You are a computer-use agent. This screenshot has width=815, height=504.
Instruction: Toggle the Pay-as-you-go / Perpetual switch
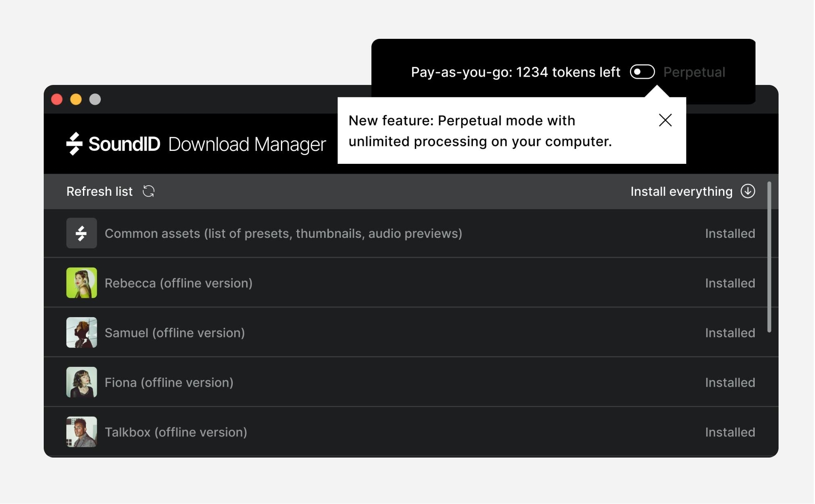tap(642, 72)
